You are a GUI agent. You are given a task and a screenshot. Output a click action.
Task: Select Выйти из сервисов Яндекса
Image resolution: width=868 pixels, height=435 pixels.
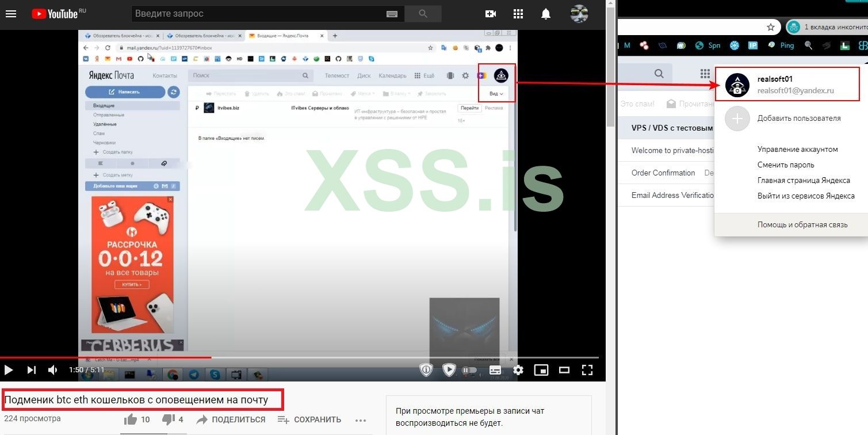click(806, 196)
